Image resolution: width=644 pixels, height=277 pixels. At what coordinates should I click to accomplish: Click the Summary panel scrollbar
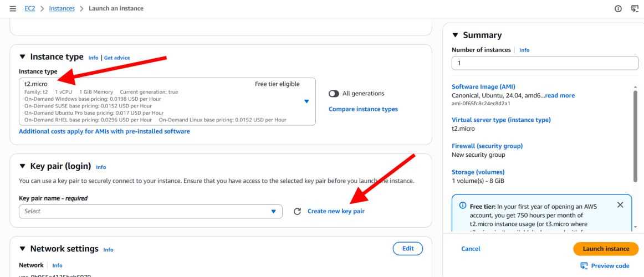(x=635, y=133)
